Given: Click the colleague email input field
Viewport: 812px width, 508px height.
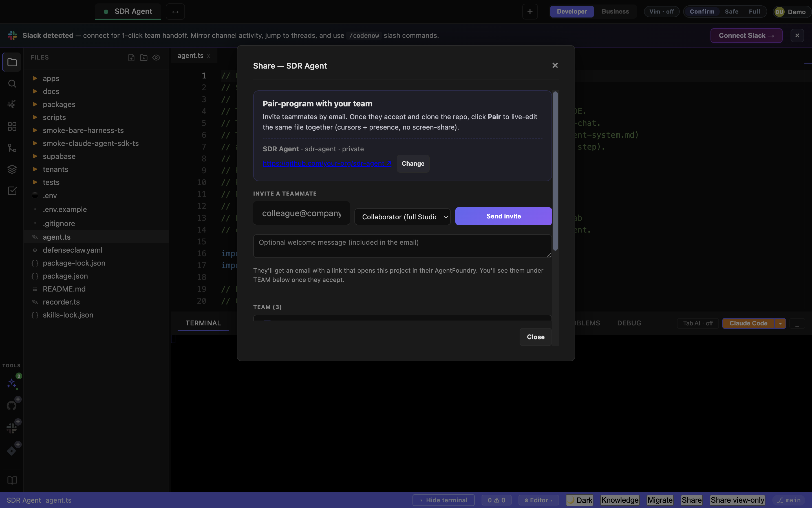Looking at the screenshot, I should [301, 213].
